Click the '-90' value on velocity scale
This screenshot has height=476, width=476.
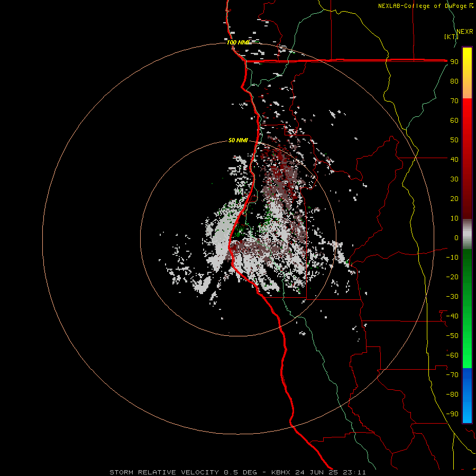point(452,414)
